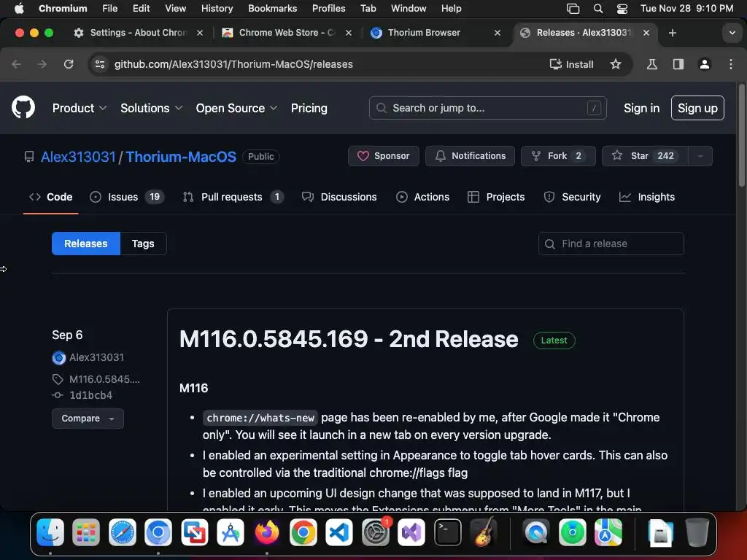Focus the Find a release field
The image size is (747, 560).
tap(611, 244)
